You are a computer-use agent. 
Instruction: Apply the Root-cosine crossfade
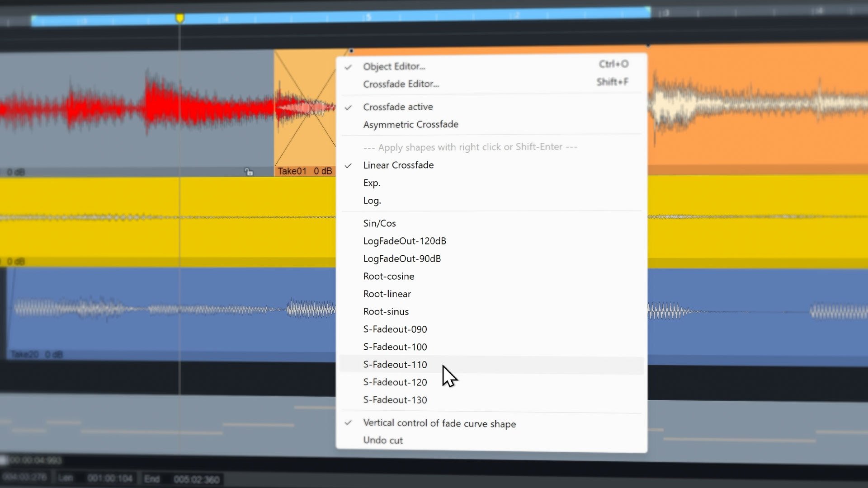tap(389, 276)
